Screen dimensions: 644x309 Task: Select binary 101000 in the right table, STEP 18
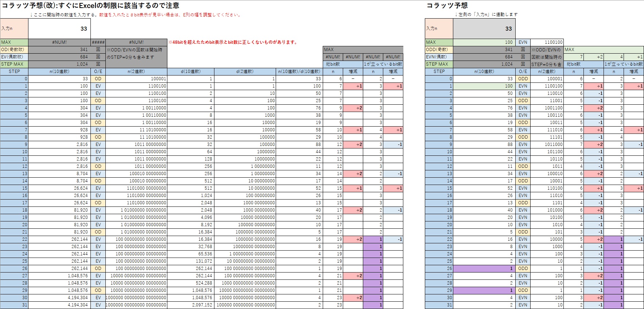(547, 210)
